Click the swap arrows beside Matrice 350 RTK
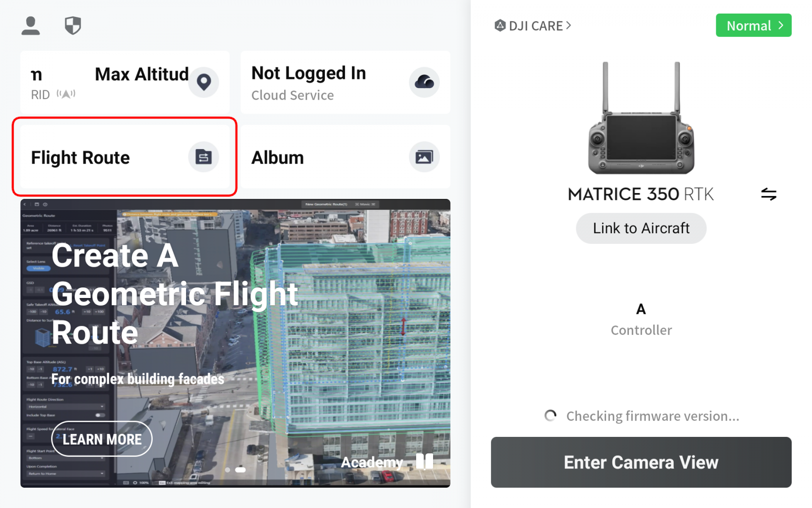812x508 pixels. 768,194
